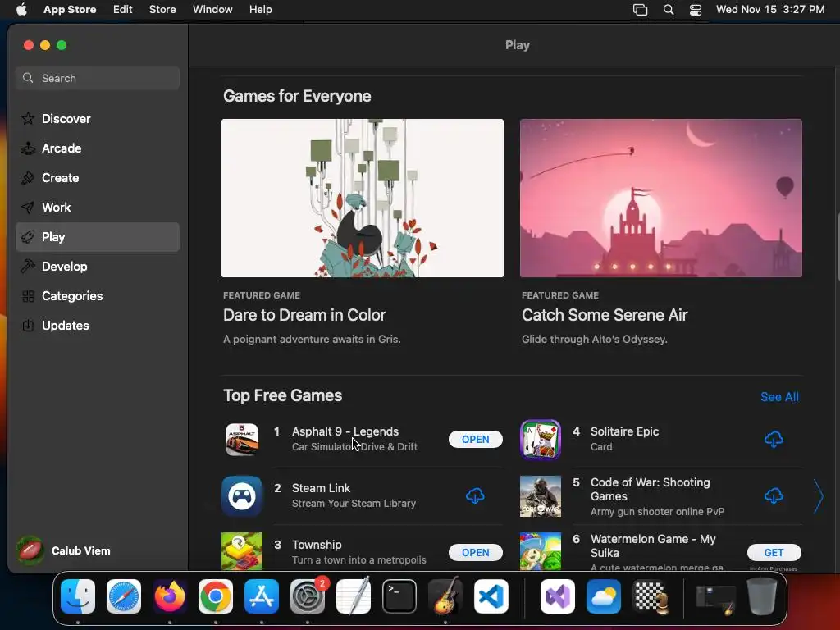The image size is (840, 630).
Task: Open Spotlight search in menu bar
Action: (669, 10)
